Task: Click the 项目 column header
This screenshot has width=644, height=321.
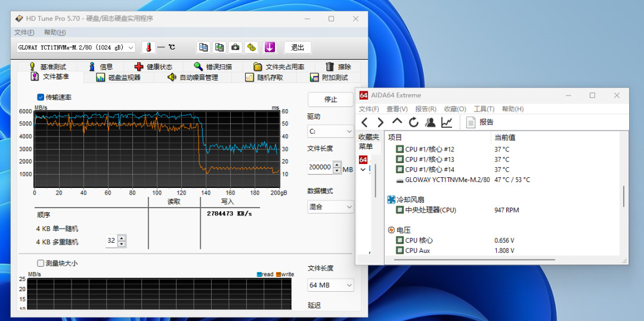Action: [x=395, y=137]
